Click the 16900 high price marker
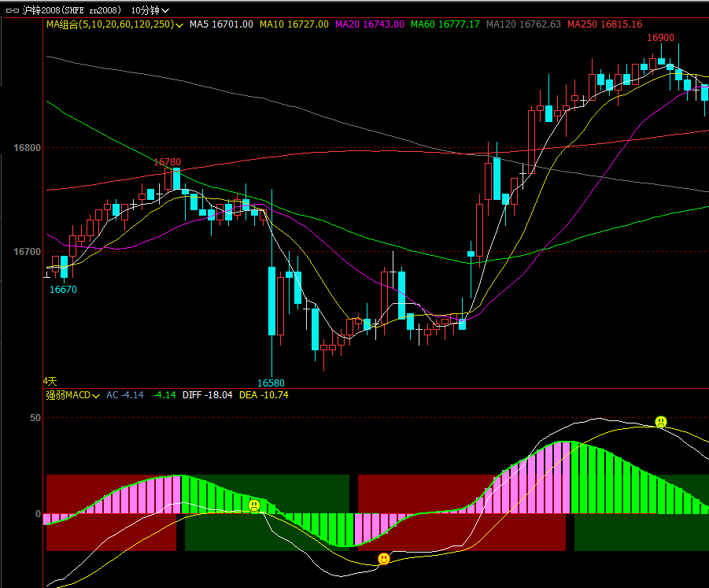This screenshot has height=588, width=709. tap(660, 38)
